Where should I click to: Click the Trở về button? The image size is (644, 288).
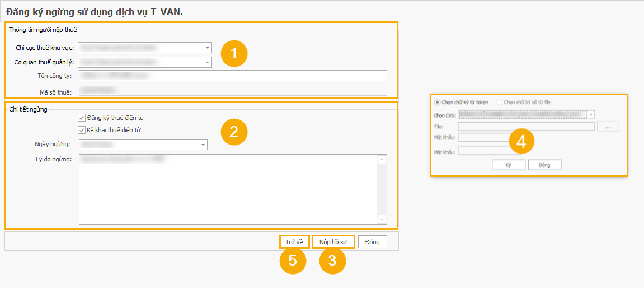(294, 242)
